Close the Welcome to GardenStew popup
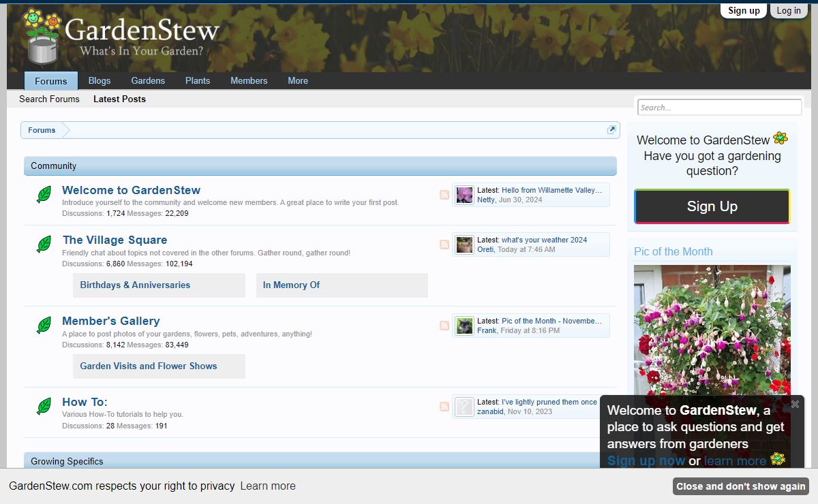 [x=795, y=404]
